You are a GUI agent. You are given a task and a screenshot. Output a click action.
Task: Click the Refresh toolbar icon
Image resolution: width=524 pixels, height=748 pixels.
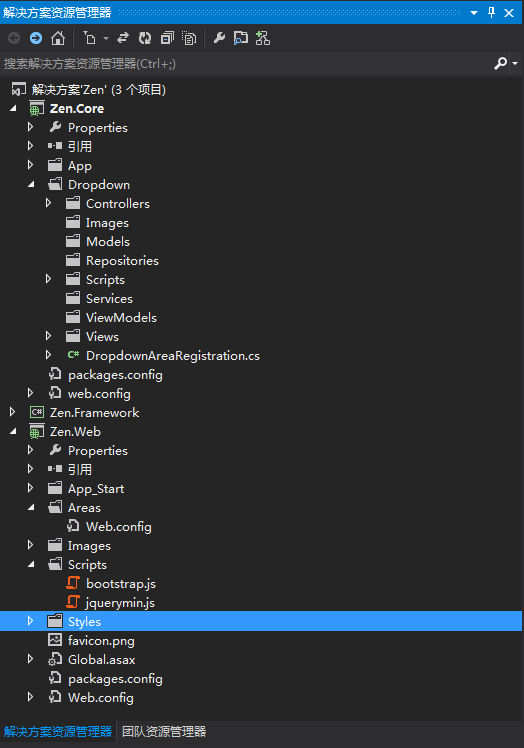pyautogui.click(x=145, y=38)
